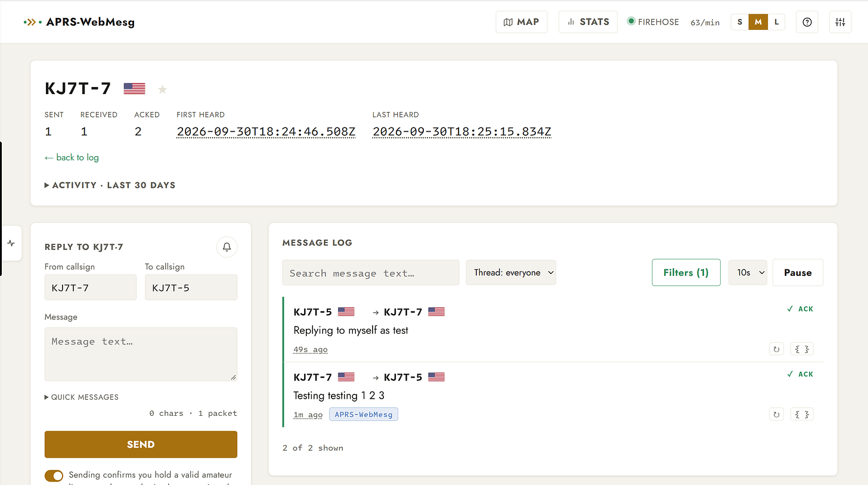Focus the From callsign field

point(91,287)
